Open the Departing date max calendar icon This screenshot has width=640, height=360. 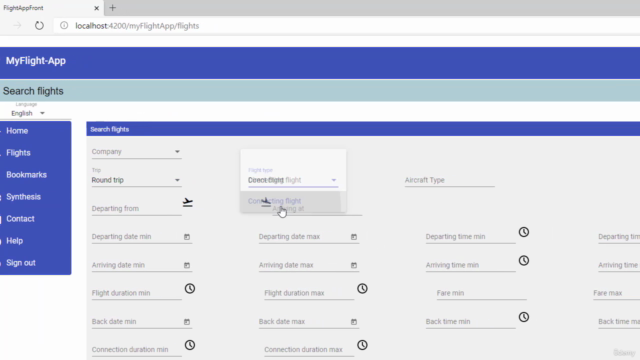tap(354, 237)
